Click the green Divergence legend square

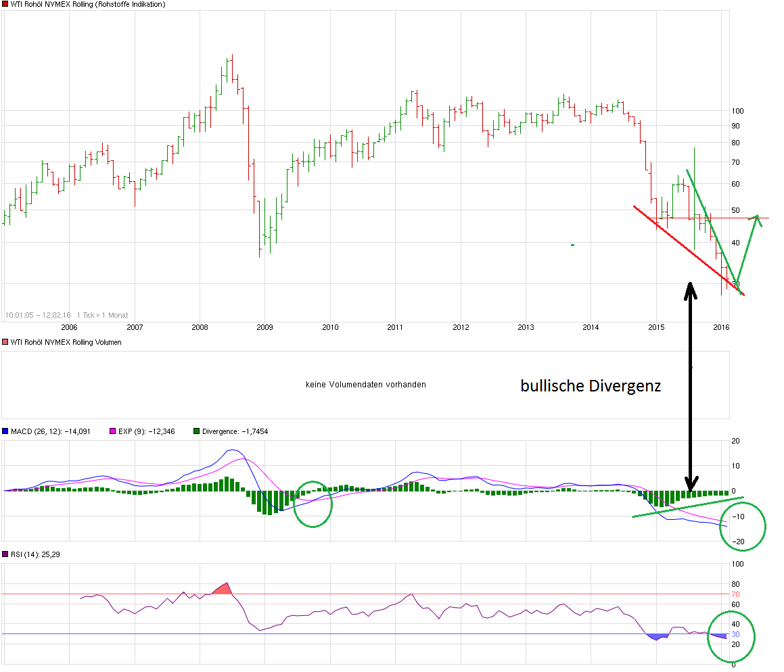[x=195, y=431]
